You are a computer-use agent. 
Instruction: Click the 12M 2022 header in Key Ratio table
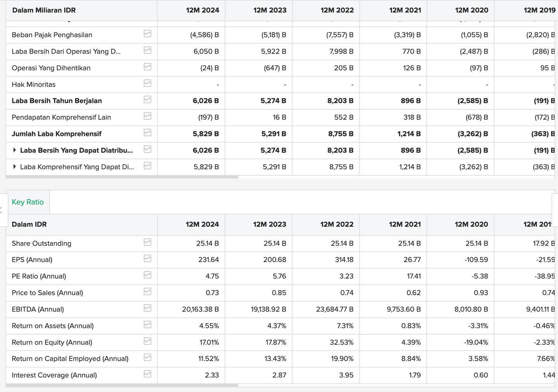coord(337,224)
